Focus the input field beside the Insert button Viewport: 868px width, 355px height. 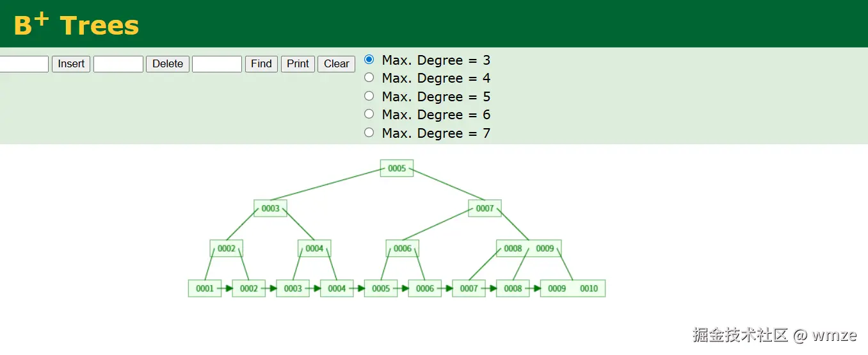[x=24, y=64]
